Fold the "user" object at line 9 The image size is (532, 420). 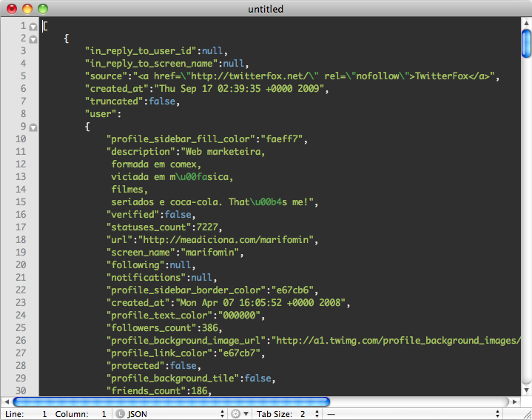(33, 127)
